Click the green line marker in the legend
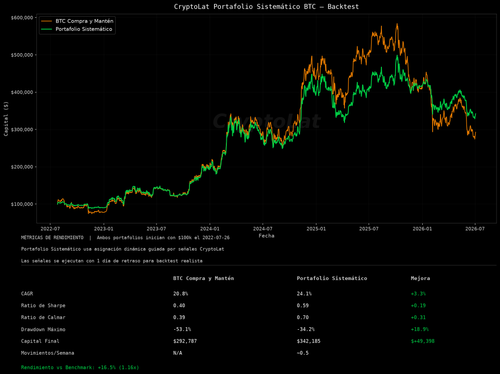The image size is (500, 374). click(47, 29)
